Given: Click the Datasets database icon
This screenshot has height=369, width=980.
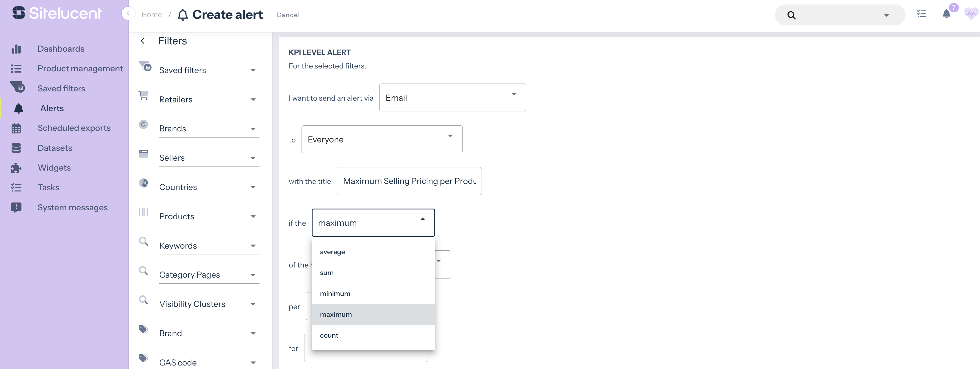Looking at the screenshot, I should tap(16, 148).
